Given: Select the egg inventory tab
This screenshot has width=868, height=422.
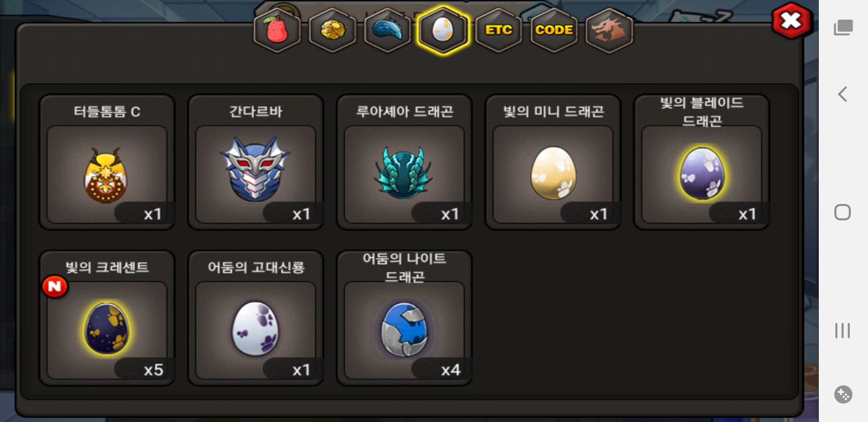Looking at the screenshot, I should point(443,30).
